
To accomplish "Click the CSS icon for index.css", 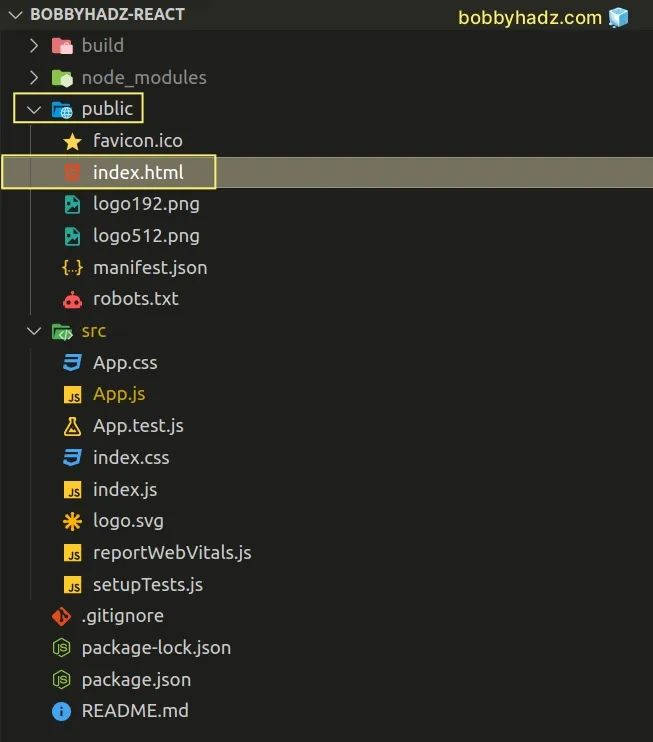I will click(72, 458).
